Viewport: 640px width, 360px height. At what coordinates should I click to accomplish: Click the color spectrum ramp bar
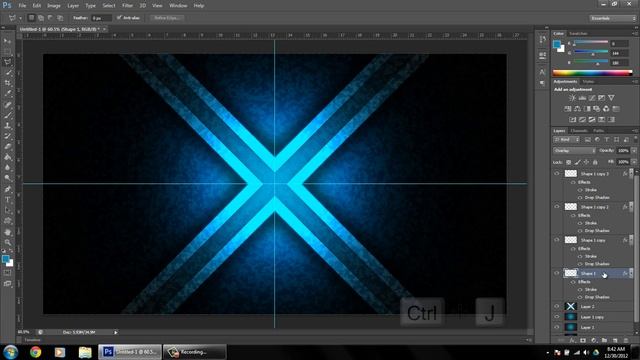click(593, 73)
